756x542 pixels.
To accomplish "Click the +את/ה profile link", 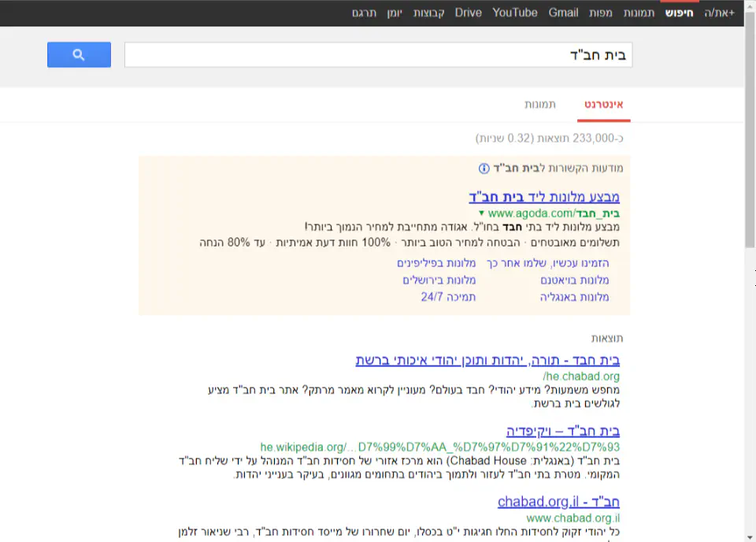I will [720, 13].
